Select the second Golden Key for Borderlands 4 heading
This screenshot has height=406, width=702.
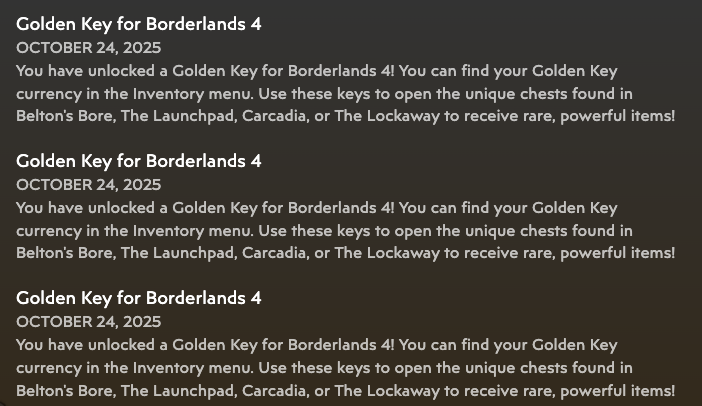click(x=139, y=161)
